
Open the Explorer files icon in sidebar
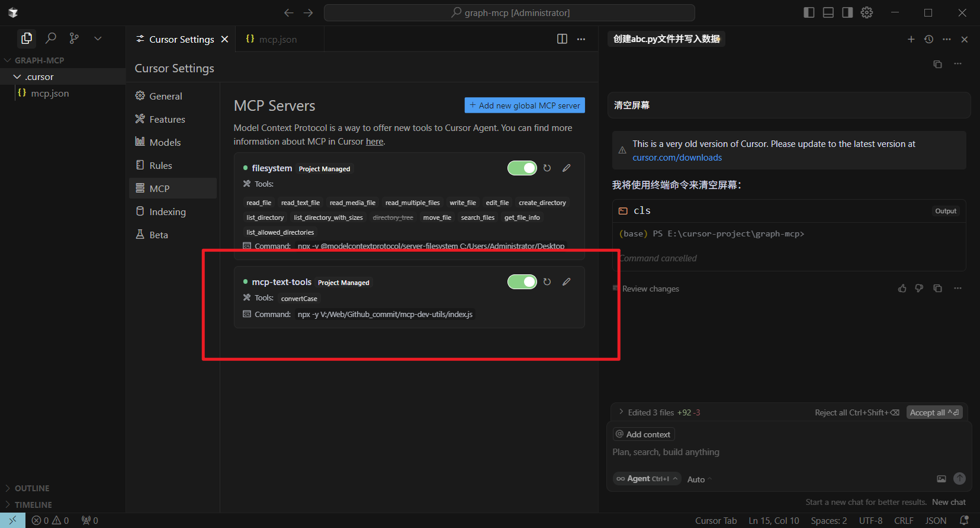pyautogui.click(x=27, y=39)
